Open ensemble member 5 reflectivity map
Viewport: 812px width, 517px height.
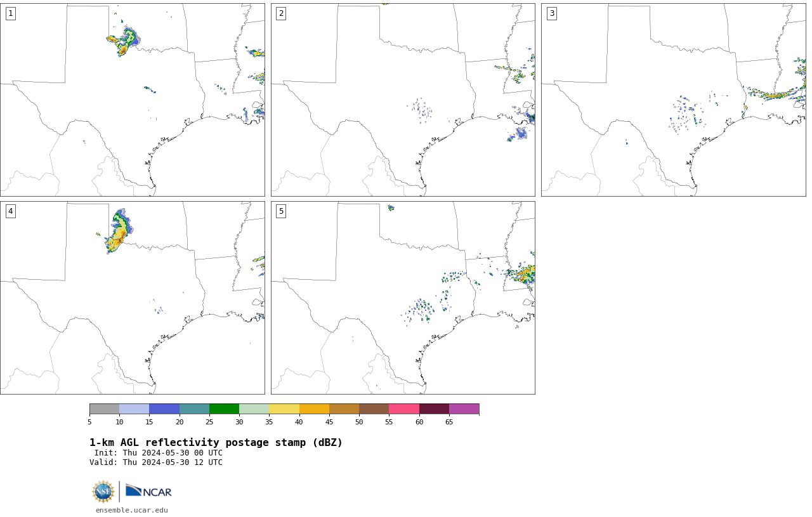click(x=403, y=298)
